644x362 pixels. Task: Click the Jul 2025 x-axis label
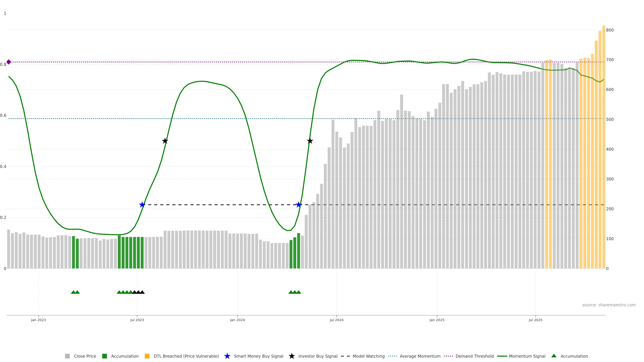[535, 320]
